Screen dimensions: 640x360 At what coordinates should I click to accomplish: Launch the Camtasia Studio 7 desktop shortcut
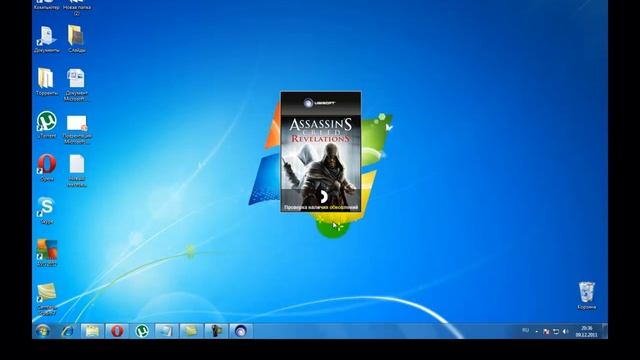point(47,299)
